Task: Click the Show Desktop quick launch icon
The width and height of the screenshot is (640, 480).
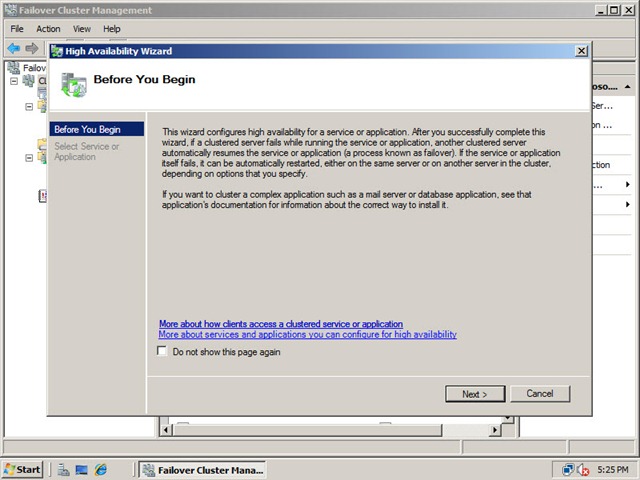Action: pos(82,470)
